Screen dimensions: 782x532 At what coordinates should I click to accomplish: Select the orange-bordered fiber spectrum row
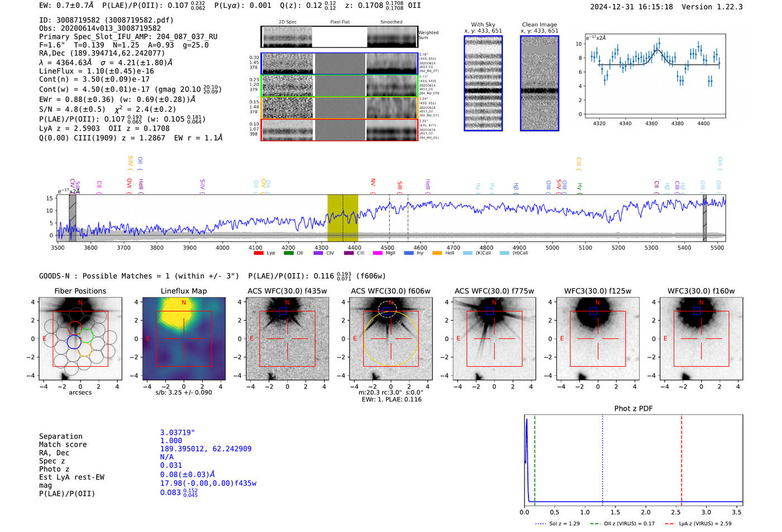click(339, 108)
